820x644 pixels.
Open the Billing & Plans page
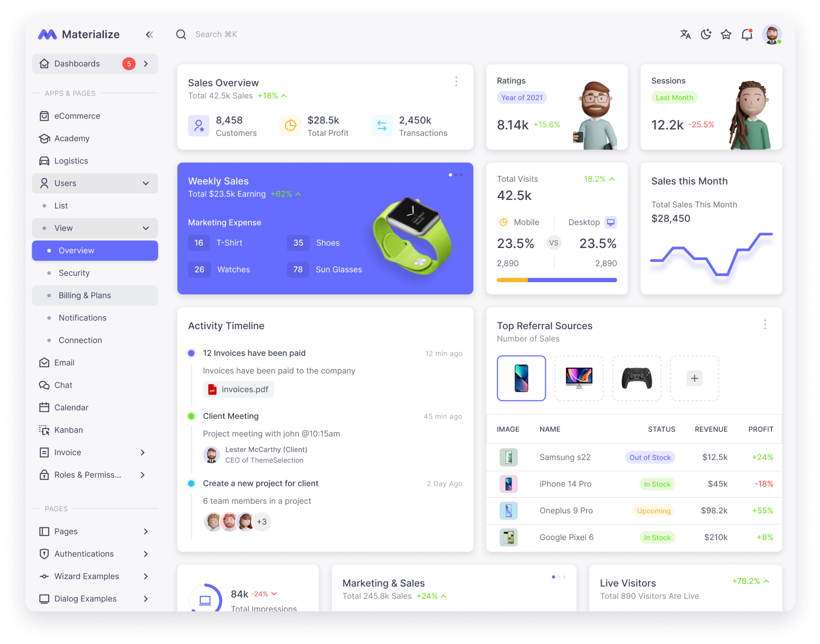tap(84, 295)
